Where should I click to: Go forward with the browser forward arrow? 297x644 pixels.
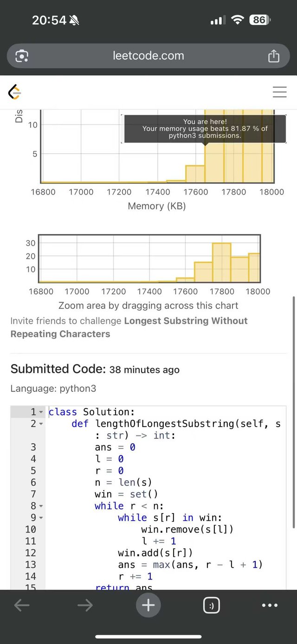tap(85, 605)
